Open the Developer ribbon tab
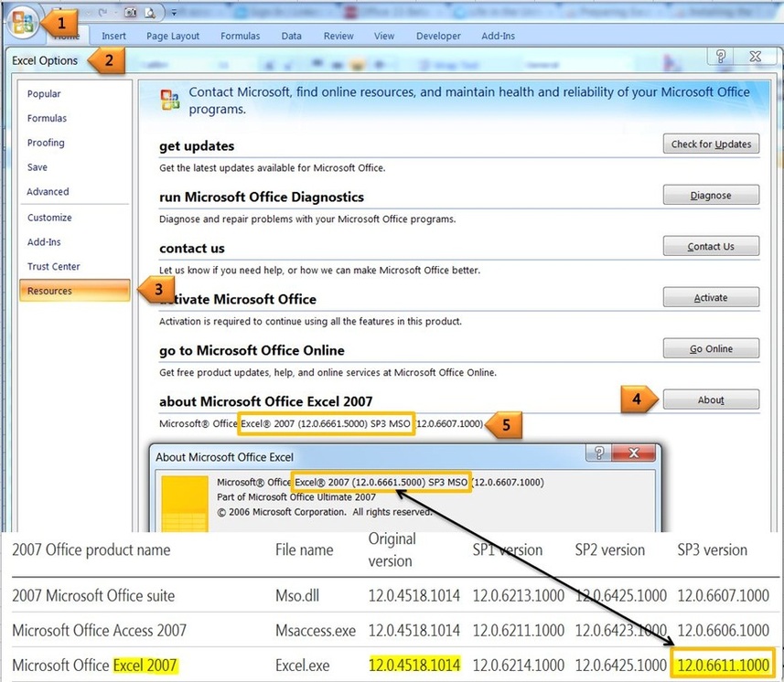 click(438, 36)
